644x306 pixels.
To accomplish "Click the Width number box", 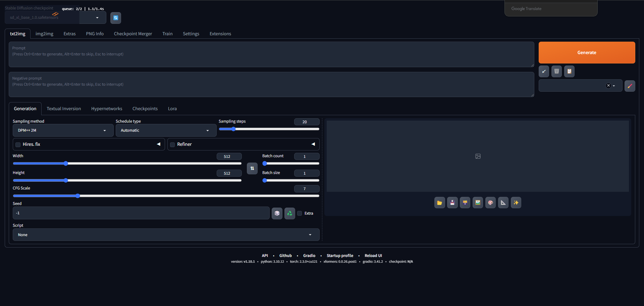I will click(x=229, y=157).
